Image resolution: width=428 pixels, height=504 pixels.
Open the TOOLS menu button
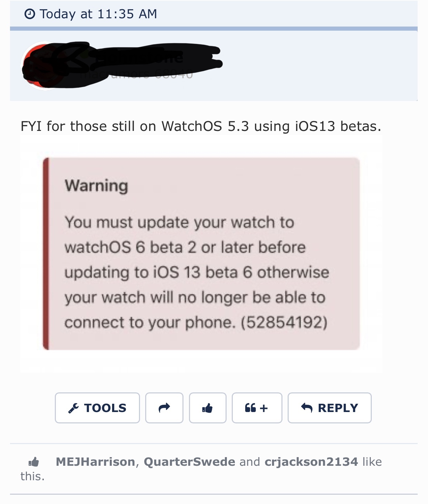[97, 408]
